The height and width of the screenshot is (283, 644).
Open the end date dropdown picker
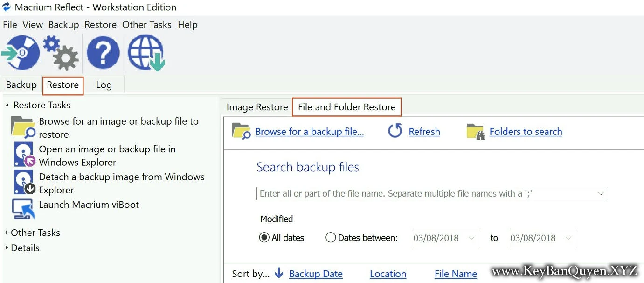tap(568, 238)
